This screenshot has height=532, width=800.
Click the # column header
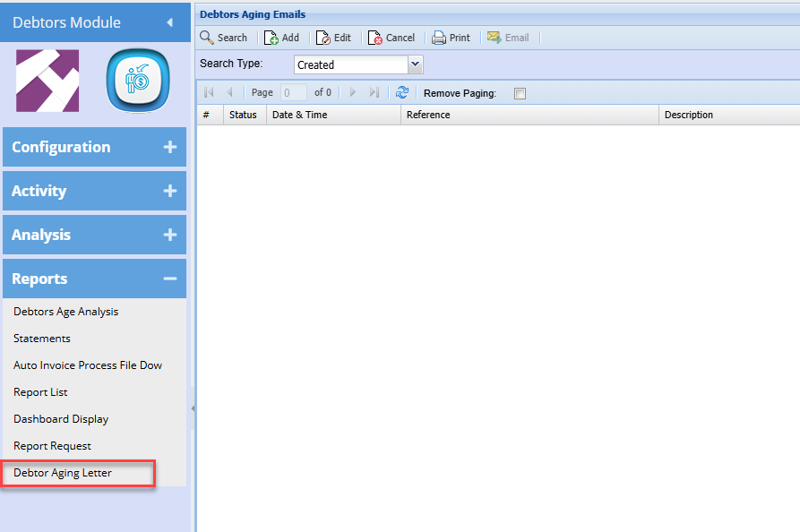click(x=211, y=115)
